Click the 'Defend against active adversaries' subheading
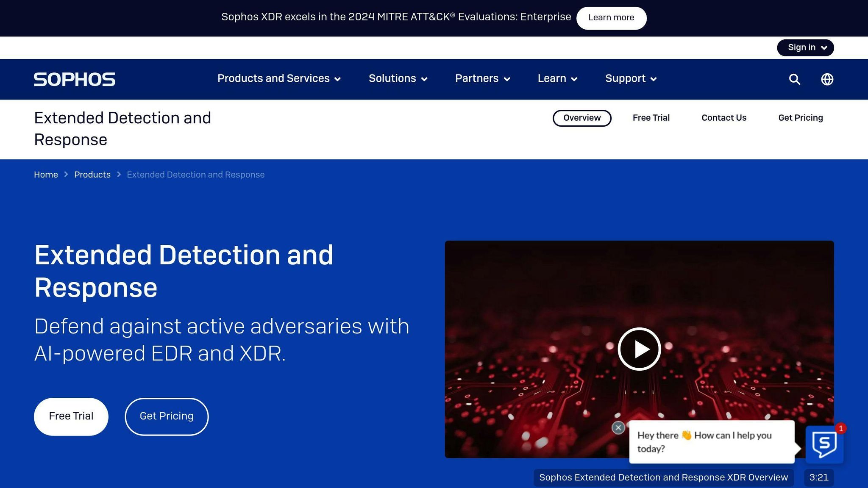868x488 pixels. point(222,340)
